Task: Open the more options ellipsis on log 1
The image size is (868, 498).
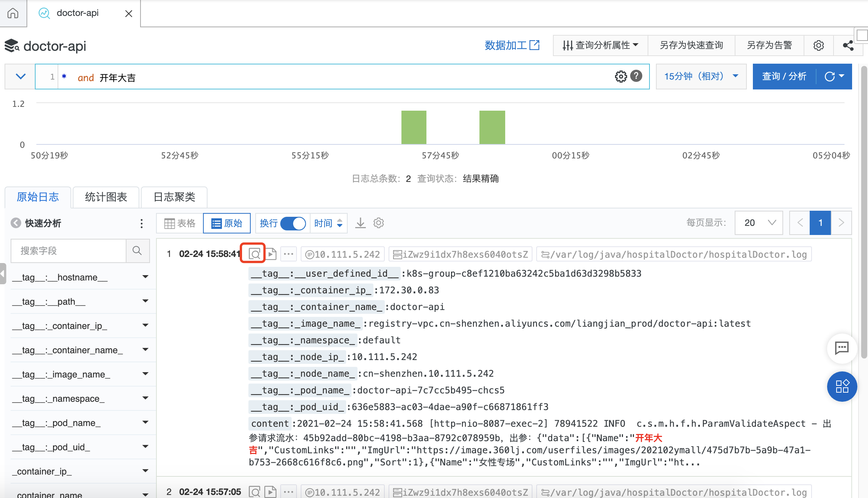Action: click(289, 254)
